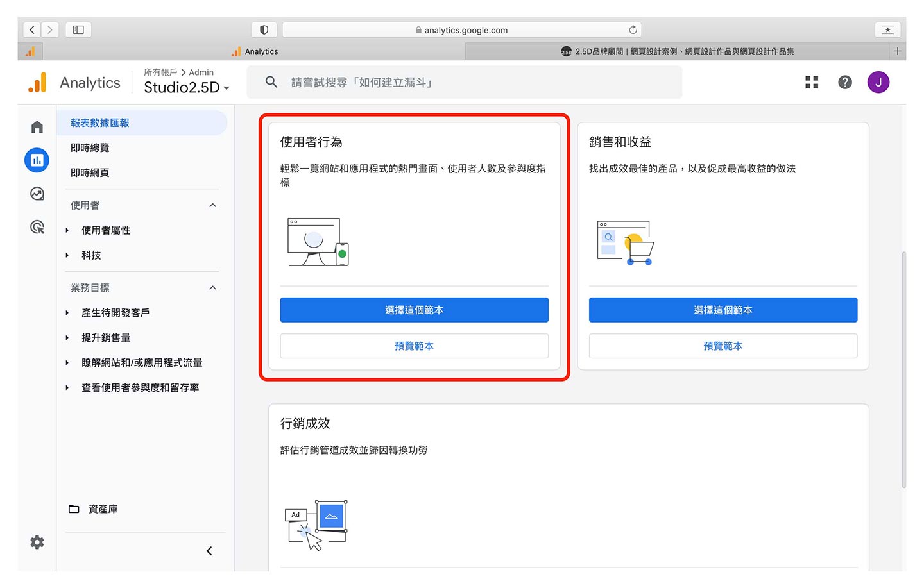924x588 pixels.
Task: Click 預覽範本 under 銷售和收益
Action: coord(723,346)
